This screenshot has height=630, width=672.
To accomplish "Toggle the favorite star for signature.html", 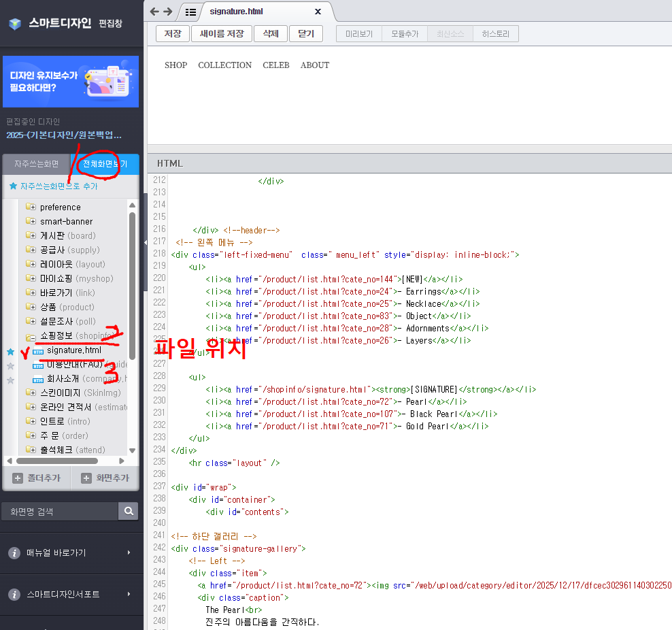I will 10,352.
